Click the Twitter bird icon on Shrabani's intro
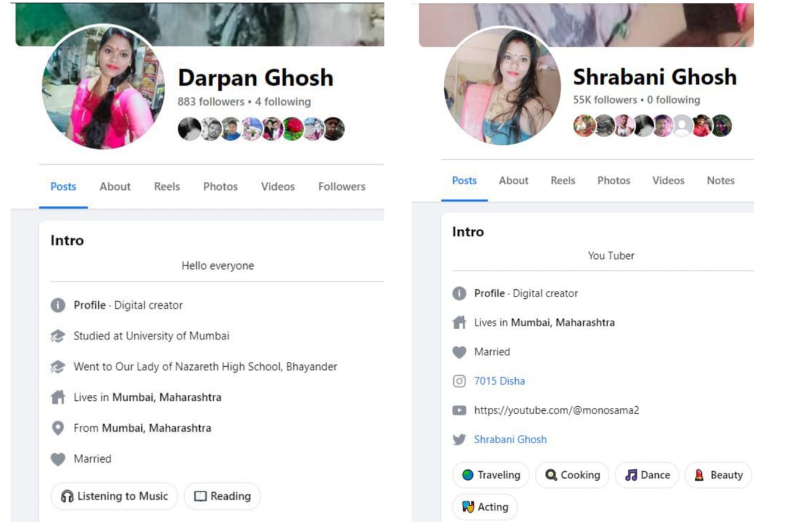Screen dimensions: 790x532 point(459,440)
